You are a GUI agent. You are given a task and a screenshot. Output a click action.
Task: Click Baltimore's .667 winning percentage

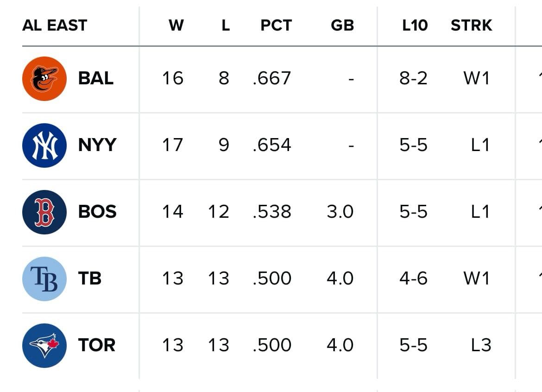coord(272,79)
